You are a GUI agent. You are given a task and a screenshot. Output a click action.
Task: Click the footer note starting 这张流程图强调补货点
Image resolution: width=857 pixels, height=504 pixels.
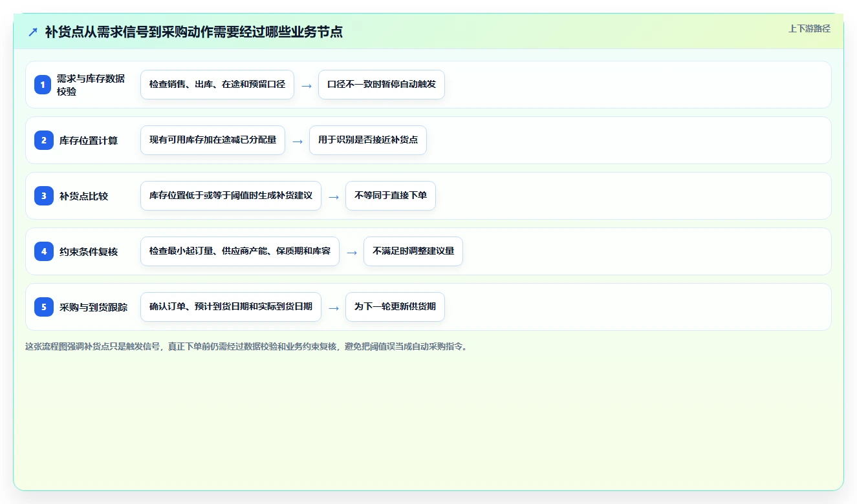(246, 346)
